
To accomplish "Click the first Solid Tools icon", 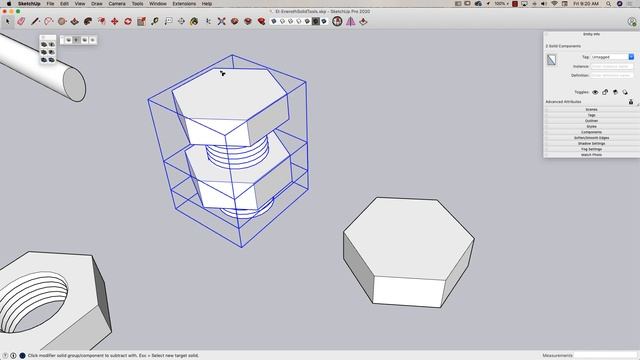I will click(274, 21).
